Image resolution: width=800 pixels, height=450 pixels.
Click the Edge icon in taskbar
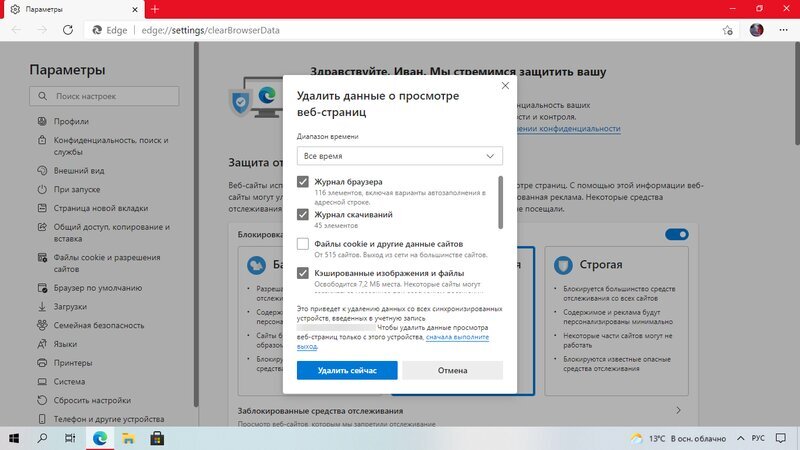pos(99,438)
